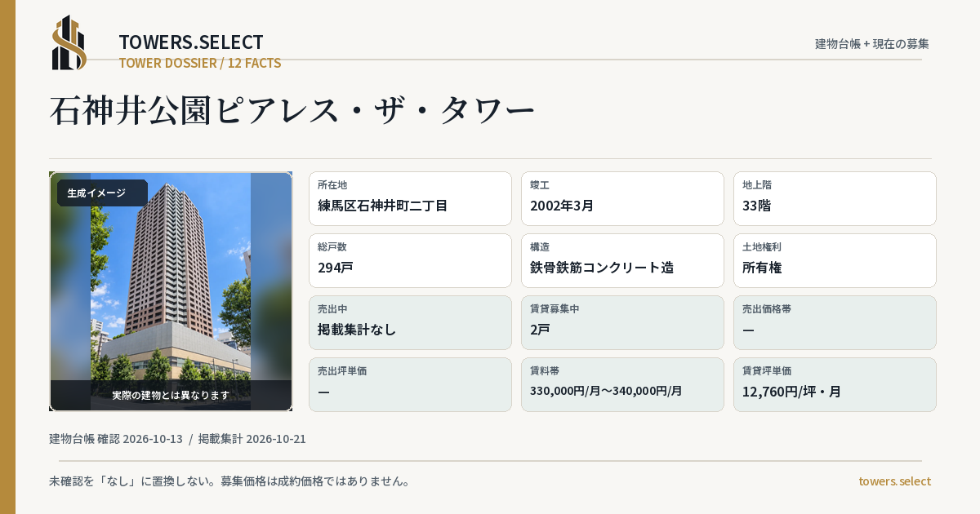The image size is (980, 514).
Task: Open the towers.select footer link
Action: (x=894, y=481)
